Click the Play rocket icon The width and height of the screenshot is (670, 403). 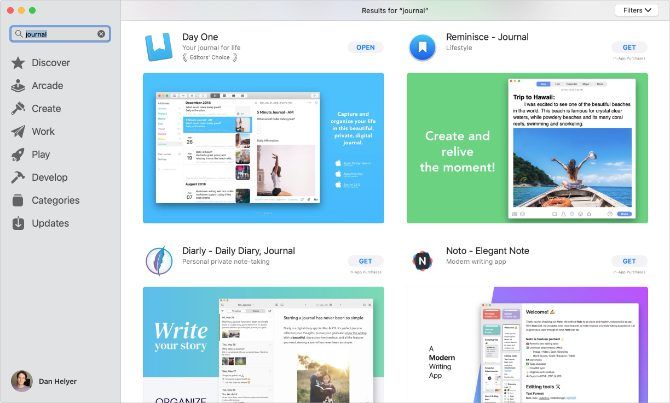coord(18,155)
